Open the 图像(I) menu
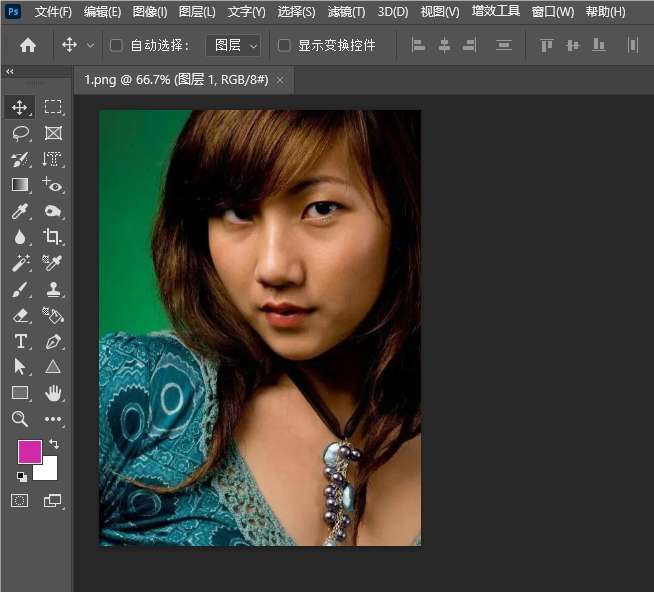Screen dimensions: 654x592 click(x=150, y=12)
